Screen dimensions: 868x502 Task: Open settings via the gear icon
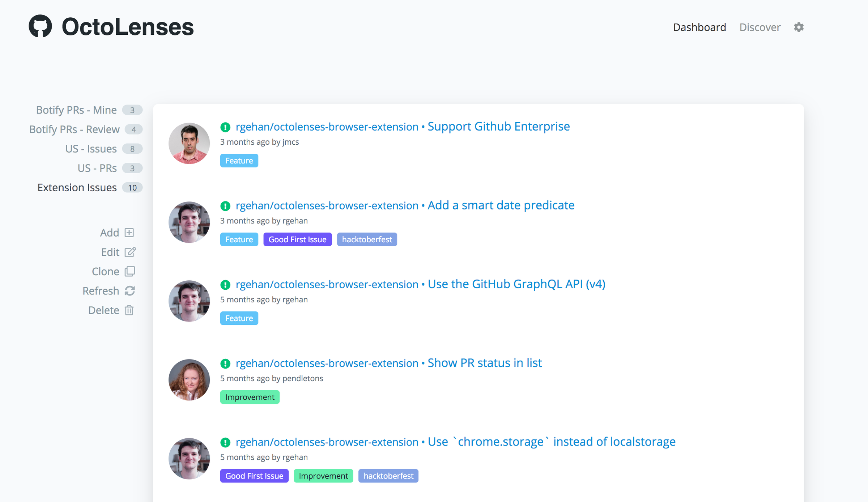[799, 27]
